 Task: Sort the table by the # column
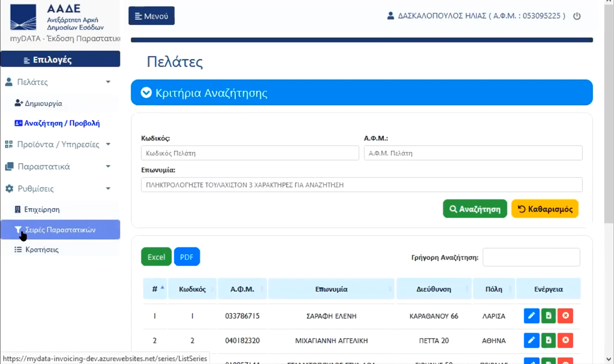coord(155,289)
